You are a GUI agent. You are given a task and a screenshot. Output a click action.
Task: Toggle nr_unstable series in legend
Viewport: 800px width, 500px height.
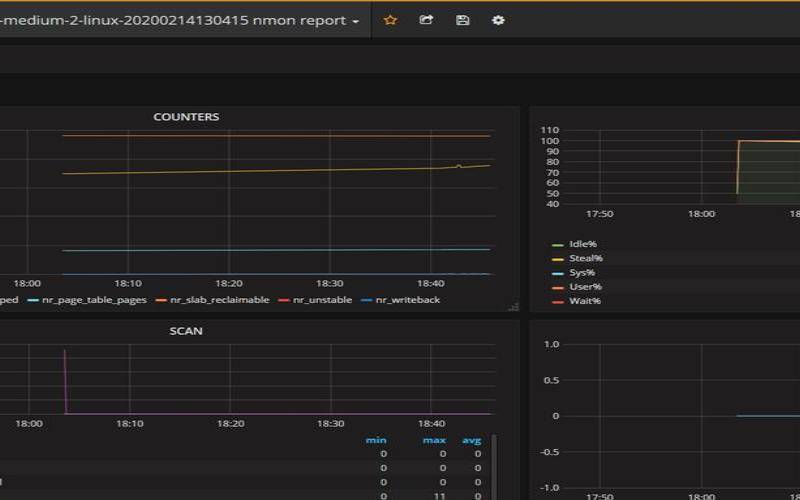click(x=322, y=300)
